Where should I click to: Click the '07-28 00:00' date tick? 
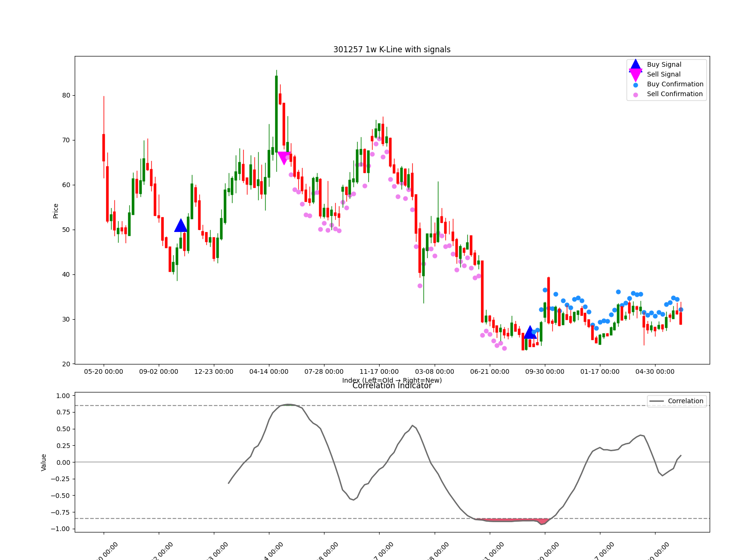click(324, 372)
